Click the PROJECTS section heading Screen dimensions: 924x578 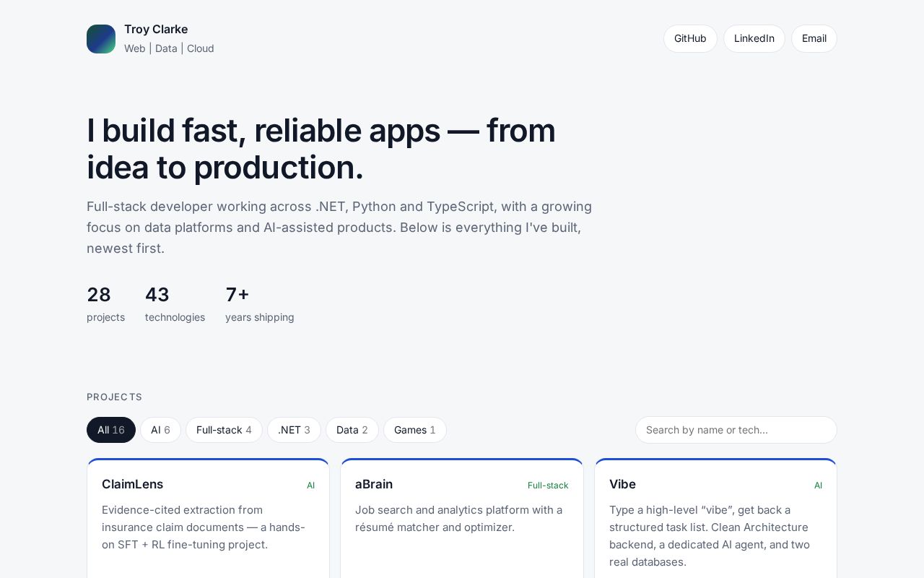pyautogui.click(x=115, y=397)
